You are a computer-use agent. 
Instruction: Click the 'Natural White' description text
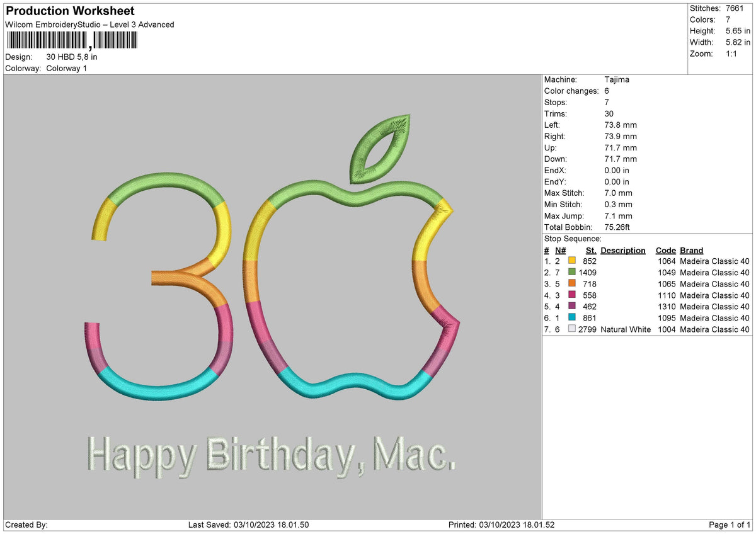[626, 329]
